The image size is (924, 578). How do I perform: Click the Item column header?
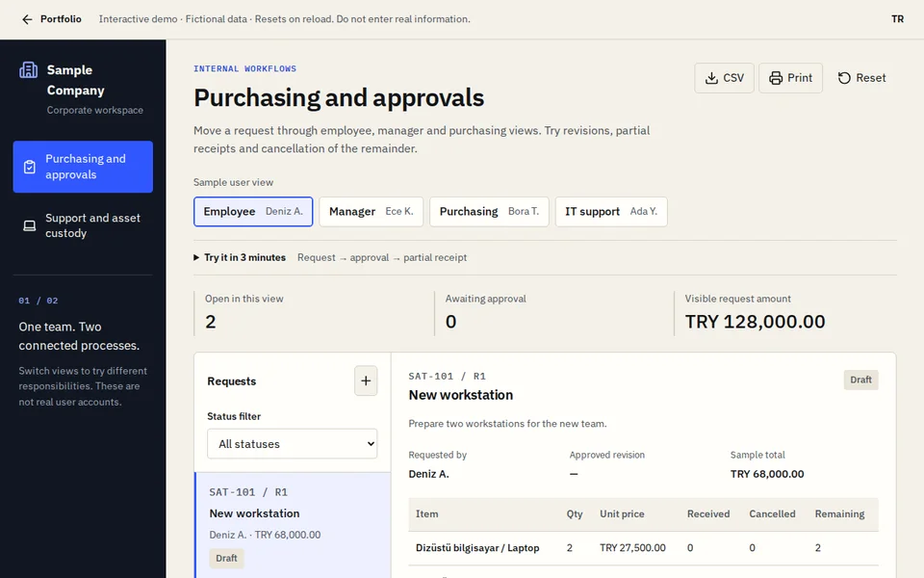426,514
